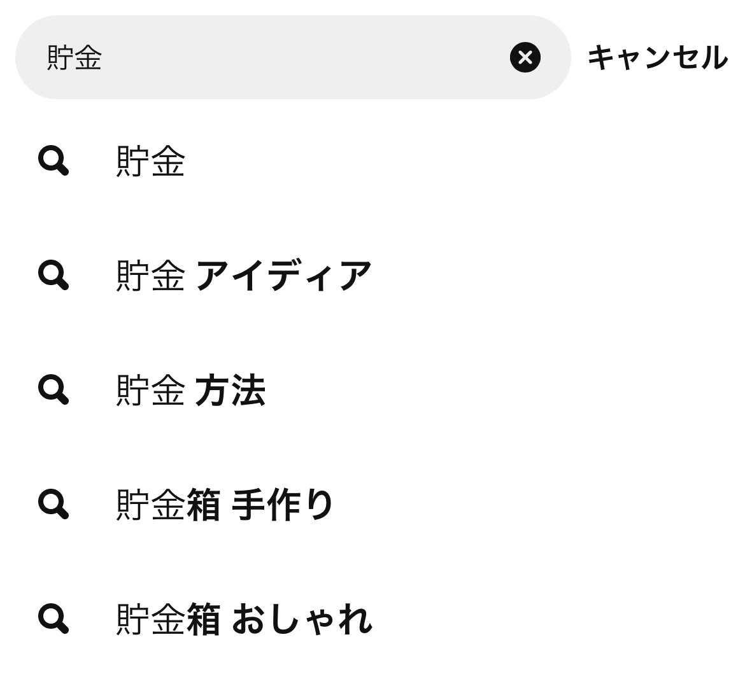Click the bold word アイディア in the suggestions
The height and width of the screenshot is (700, 745).
(283, 276)
